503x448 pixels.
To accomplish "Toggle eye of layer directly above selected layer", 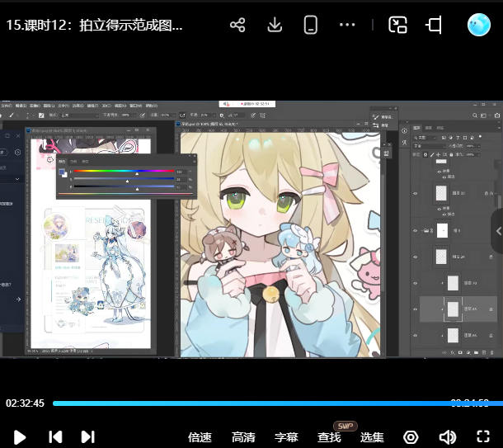I will [416, 283].
